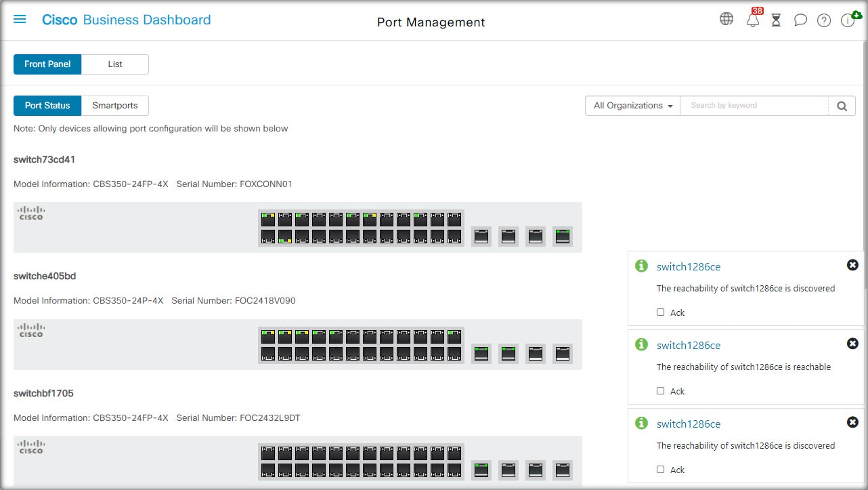Click Model Information CBS350-24FP-4X for switchbf1705

click(x=91, y=418)
